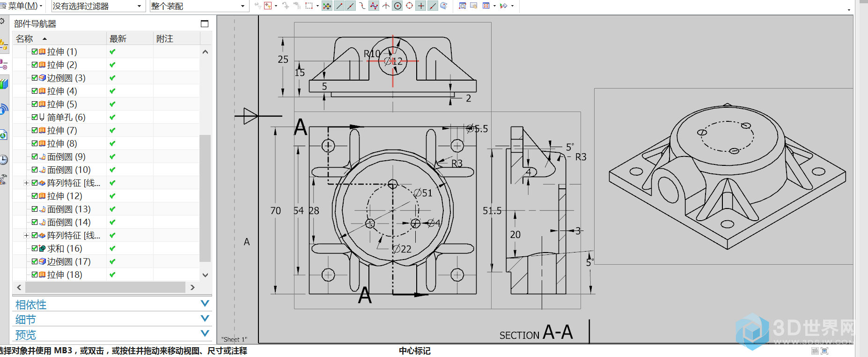Toggle the 边倒圆 (3) checkbox
Viewport: 868px width, 357px height.
point(35,78)
